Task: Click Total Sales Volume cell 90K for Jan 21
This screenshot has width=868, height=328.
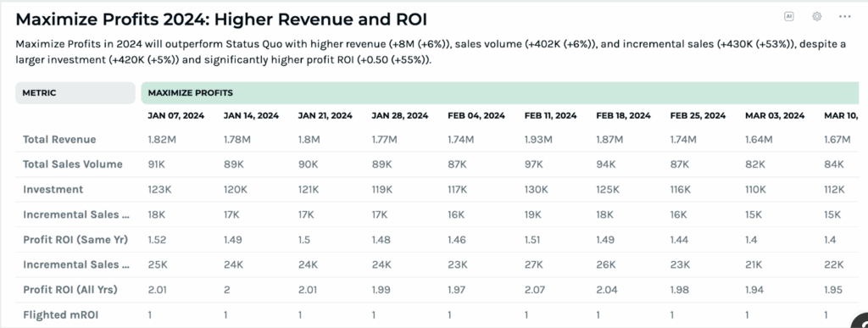Action: [x=308, y=164]
